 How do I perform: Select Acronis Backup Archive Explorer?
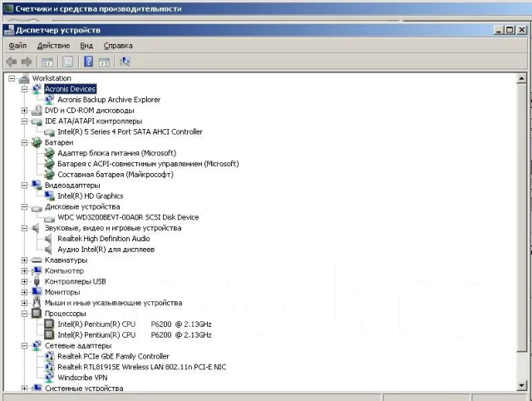[x=109, y=100]
